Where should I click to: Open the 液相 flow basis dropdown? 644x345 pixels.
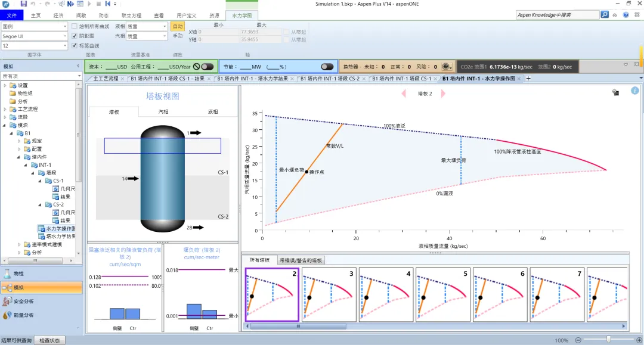165,27
